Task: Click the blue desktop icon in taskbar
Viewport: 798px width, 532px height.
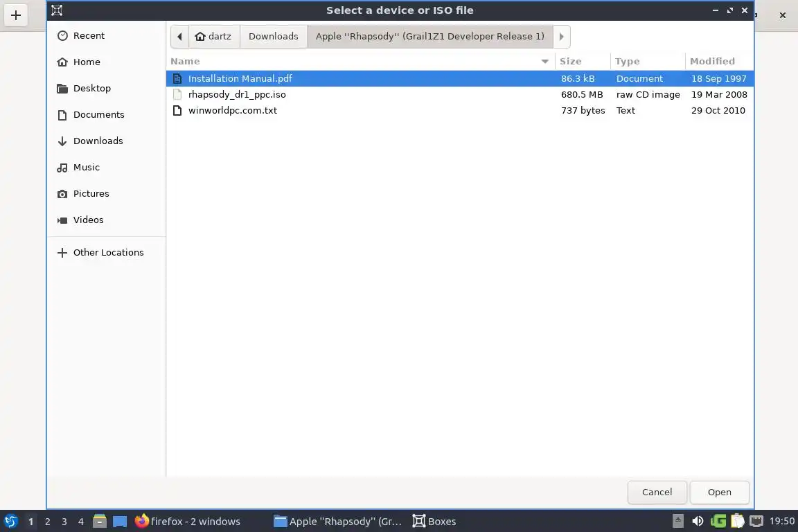Action: point(120,522)
